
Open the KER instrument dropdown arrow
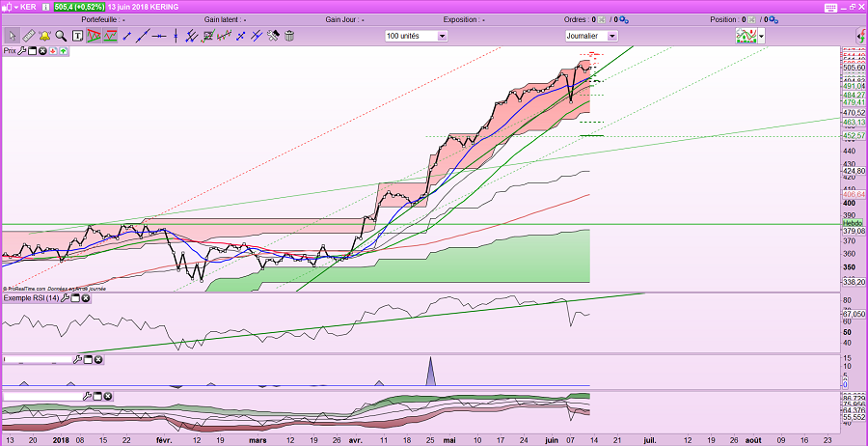pyautogui.click(x=16, y=7)
